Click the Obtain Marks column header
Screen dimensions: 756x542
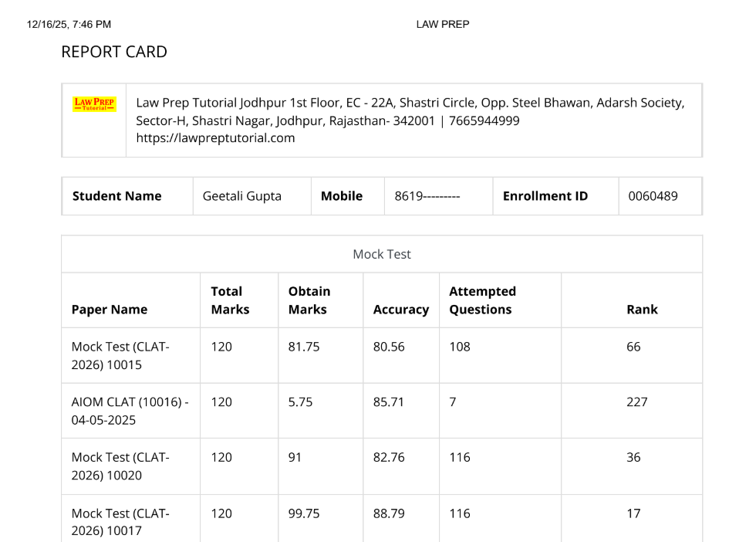[x=309, y=300]
